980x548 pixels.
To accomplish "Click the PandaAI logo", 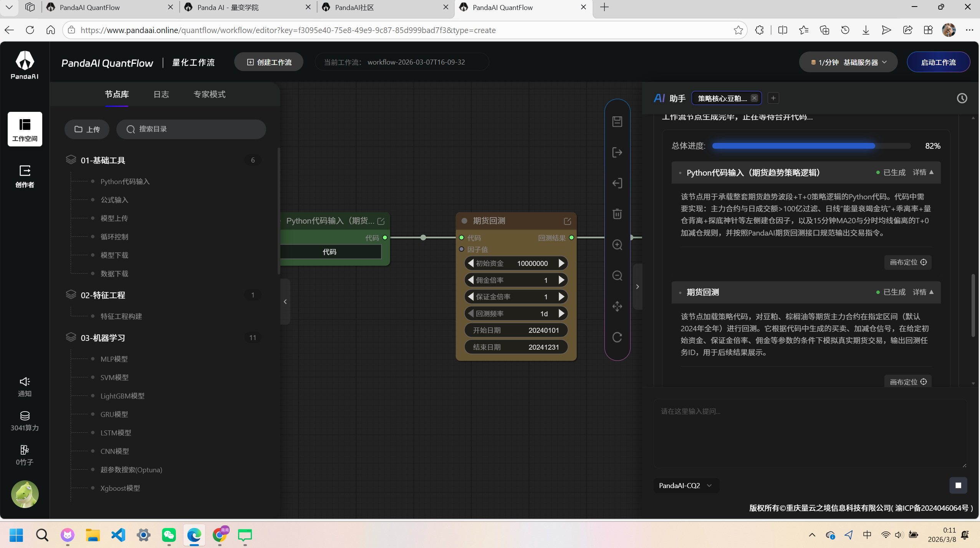I will click(x=25, y=65).
